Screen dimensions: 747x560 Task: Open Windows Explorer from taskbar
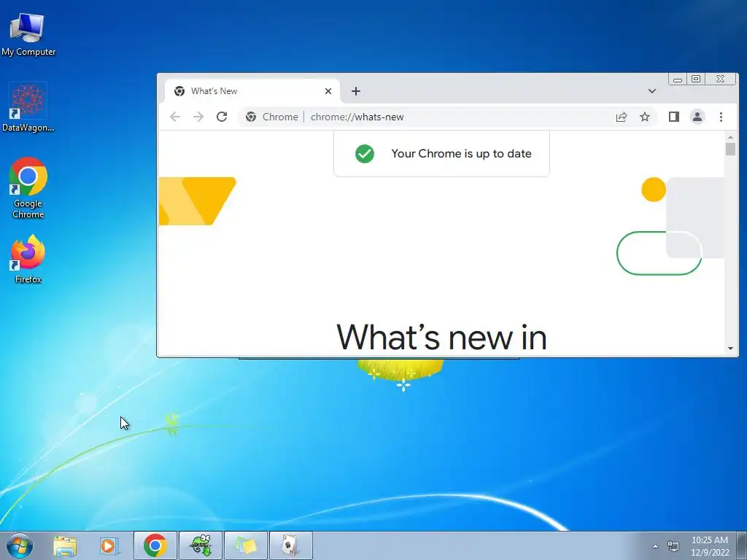pyautogui.click(x=65, y=545)
